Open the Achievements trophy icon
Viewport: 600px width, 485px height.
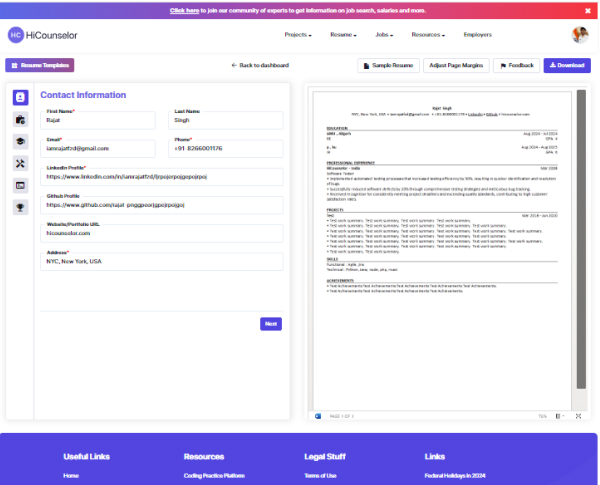tap(20, 207)
